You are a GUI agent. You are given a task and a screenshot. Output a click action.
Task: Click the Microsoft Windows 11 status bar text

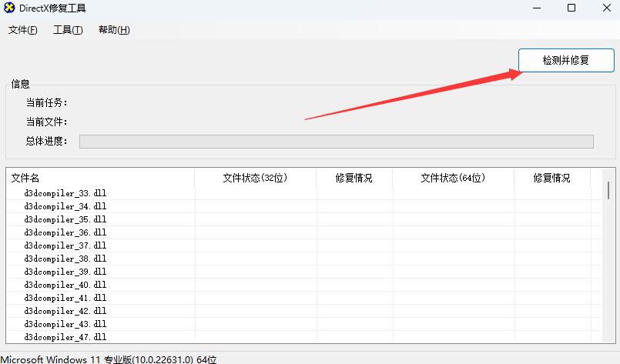point(109,359)
